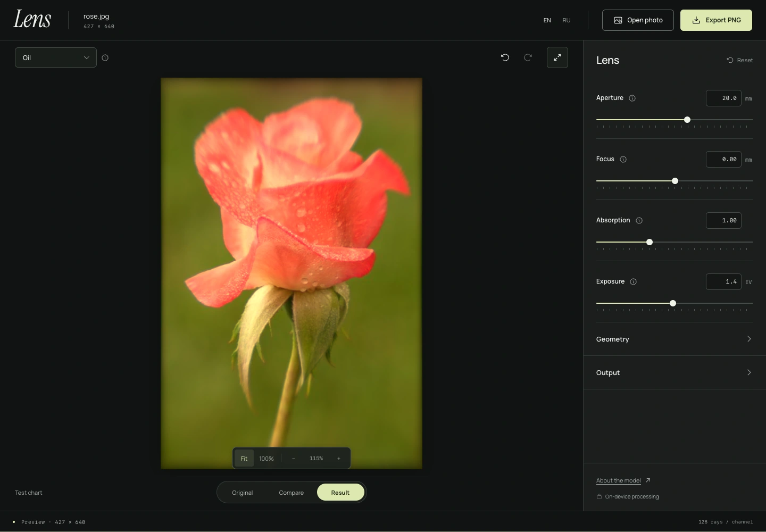Enter fullscreen preview mode

pyautogui.click(x=557, y=57)
